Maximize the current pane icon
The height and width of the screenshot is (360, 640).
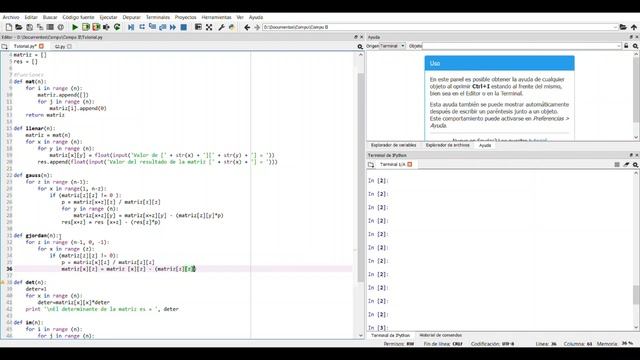point(198,27)
